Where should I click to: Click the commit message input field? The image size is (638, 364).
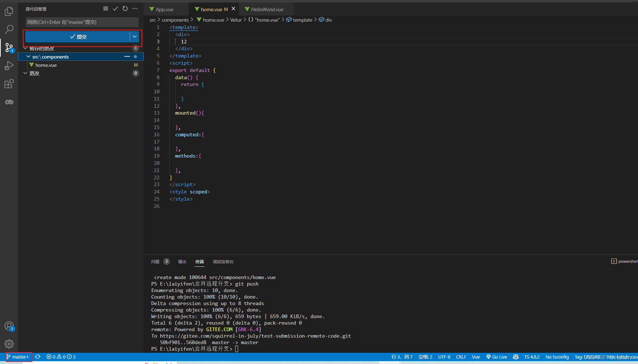[x=82, y=22]
